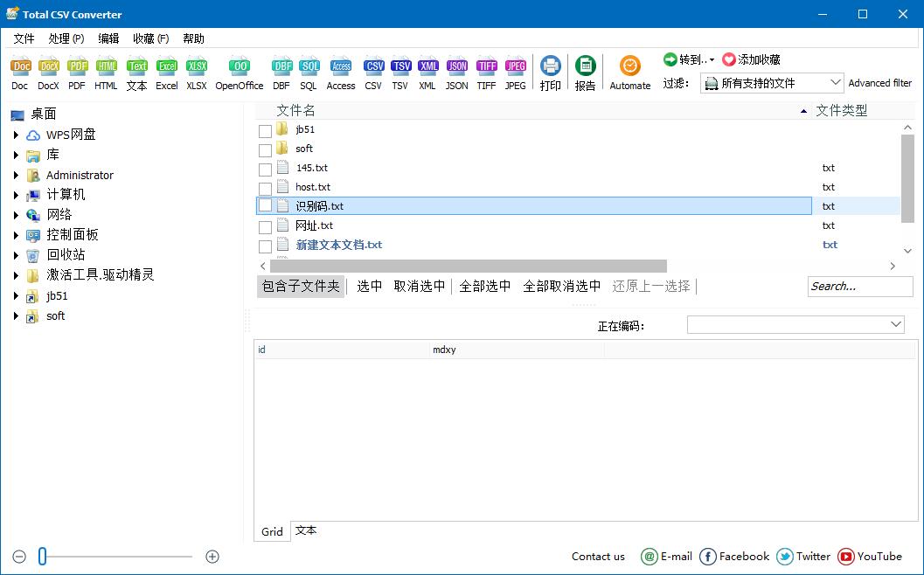Expand the 库 tree node
Image resolution: width=924 pixels, height=575 pixels.
(x=16, y=155)
